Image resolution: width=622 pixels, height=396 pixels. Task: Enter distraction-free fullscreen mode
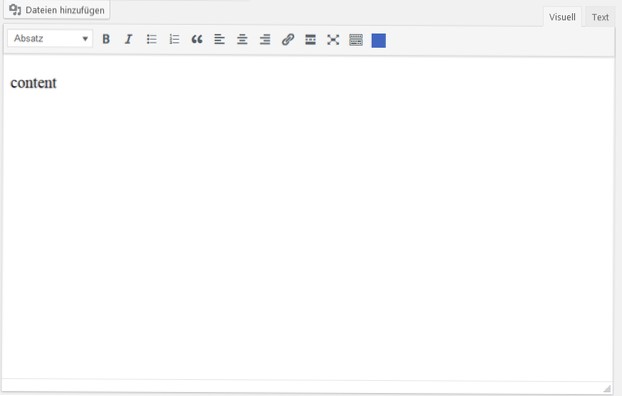[333, 39]
